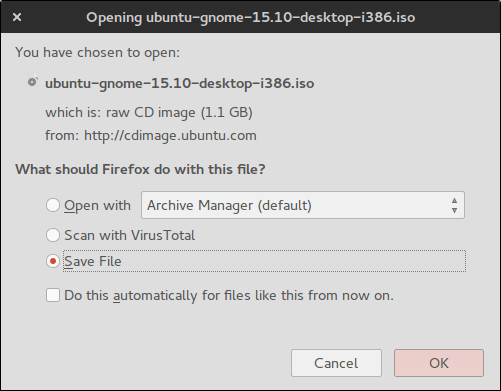Close the Opening ubuntu-gnome dialog via X icon

pos(17,17)
